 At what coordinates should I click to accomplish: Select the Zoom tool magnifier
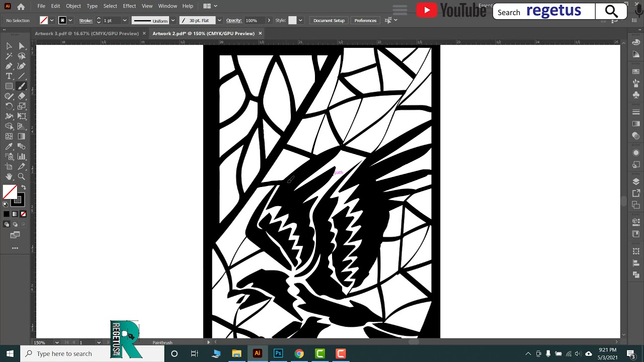coord(22,177)
